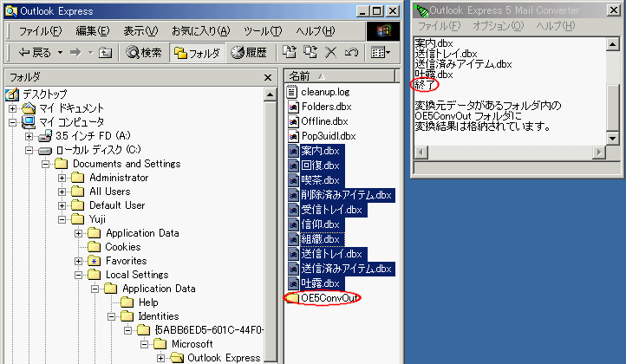Click the Back (戻る) toolbar button

click(x=34, y=53)
